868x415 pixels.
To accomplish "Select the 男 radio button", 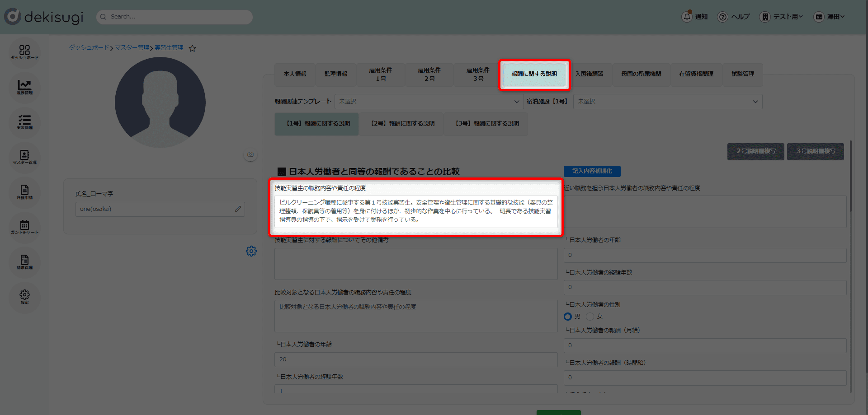I will pyautogui.click(x=568, y=317).
